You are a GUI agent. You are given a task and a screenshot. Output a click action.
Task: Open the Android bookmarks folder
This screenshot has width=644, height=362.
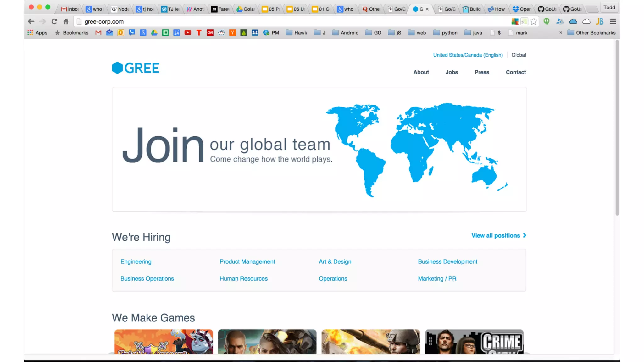point(345,33)
